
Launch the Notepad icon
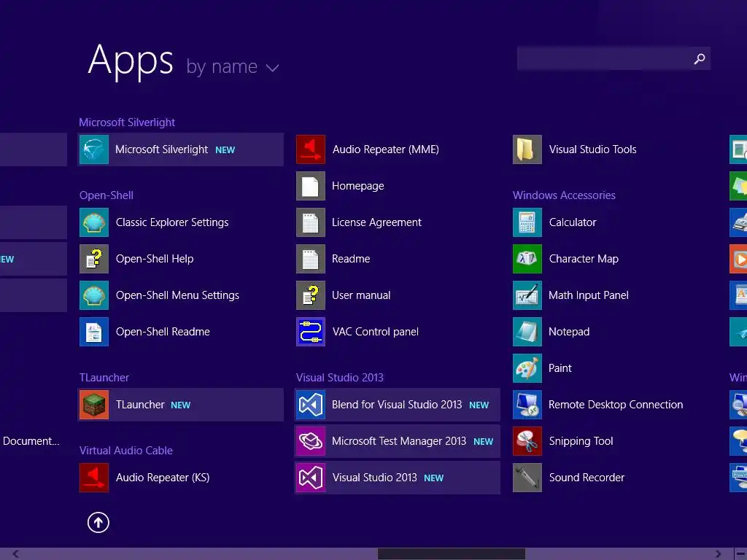click(x=527, y=332)
